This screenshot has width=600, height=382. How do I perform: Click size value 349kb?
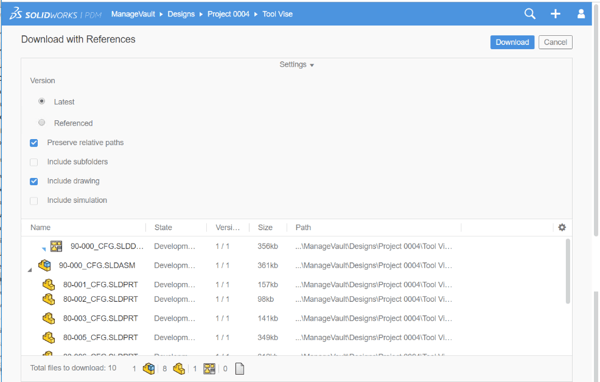pyautogui.click(x=267, y=337)
